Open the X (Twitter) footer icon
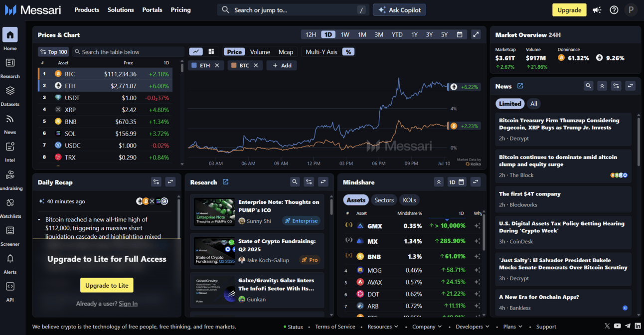 click(x=607, y=326)
